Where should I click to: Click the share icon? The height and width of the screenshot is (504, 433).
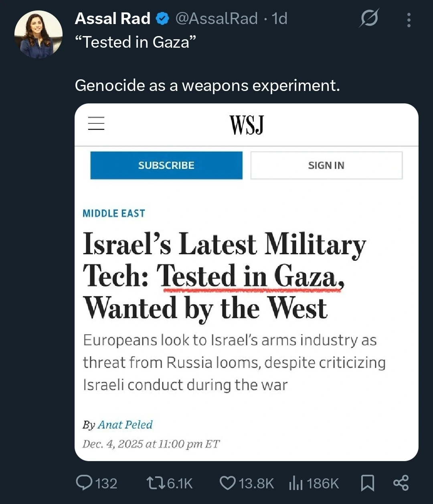pyautogui.click(x=401, y=483)
